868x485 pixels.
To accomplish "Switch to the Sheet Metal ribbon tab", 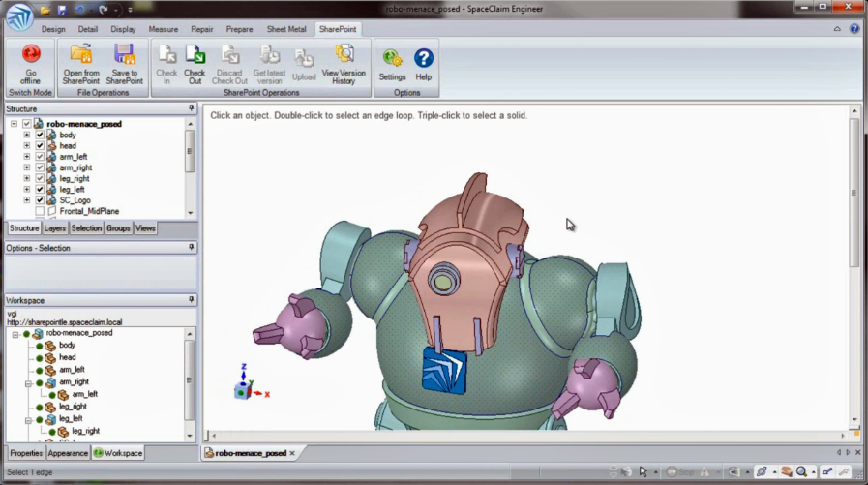I will click(285, 29).
